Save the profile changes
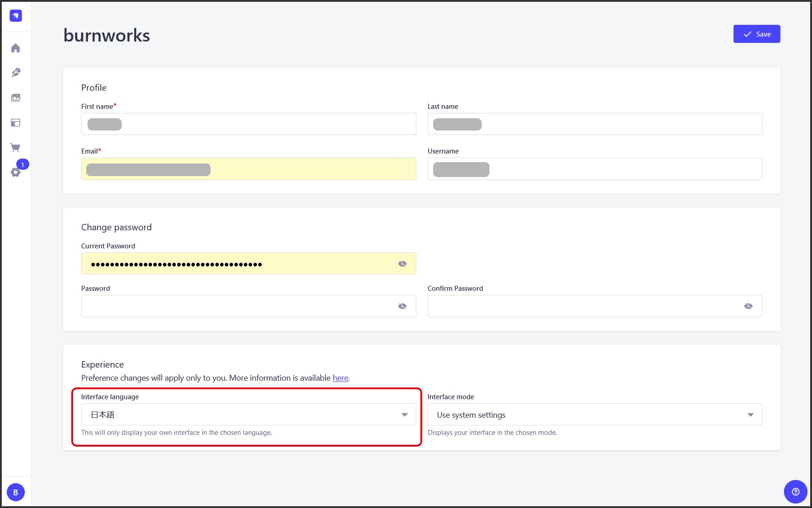Image resolution: width=812 pixels, height=508 pixels. click(x=757, y=34)
